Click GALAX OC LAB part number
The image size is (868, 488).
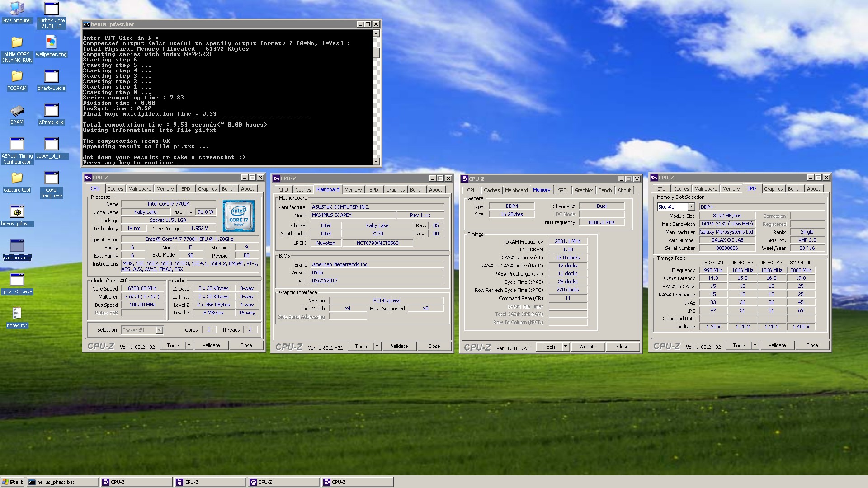pyautogui.click(x=727, y=240)
